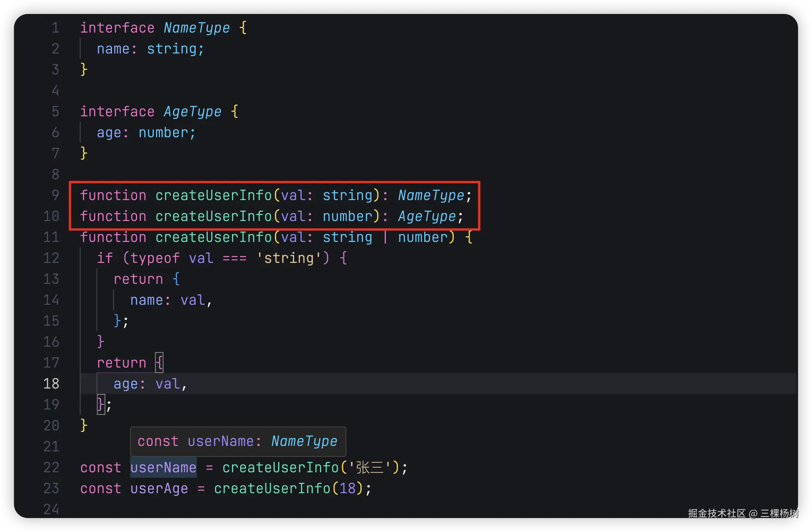Click the 'name: string;' property on line 2
Screen dimensions: 812x532
[150, 49]
